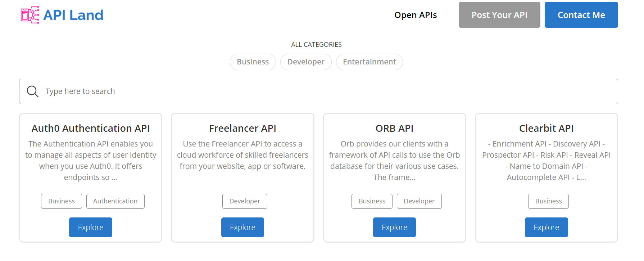Explore the ORB API
This screenshot has height=261, width=644.
(394, 227)
